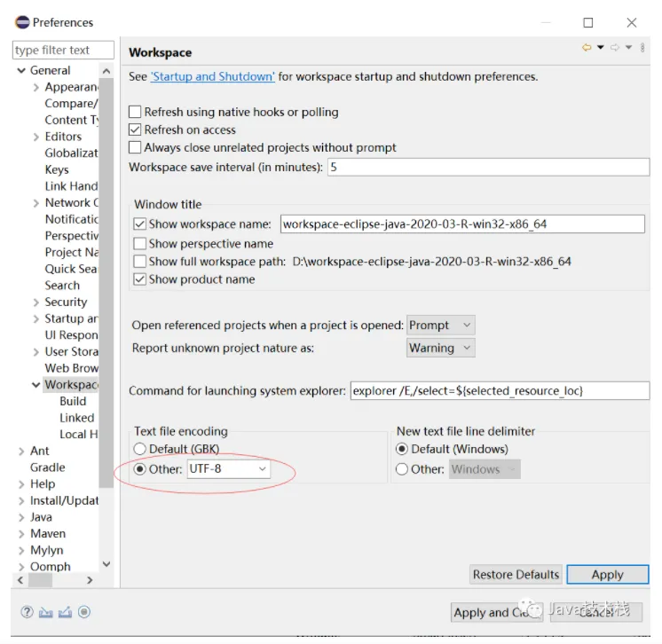The height and width of the screenshot is (644, 662).
Task: Select Build under Workspace
Action: [x=73, y=401]
